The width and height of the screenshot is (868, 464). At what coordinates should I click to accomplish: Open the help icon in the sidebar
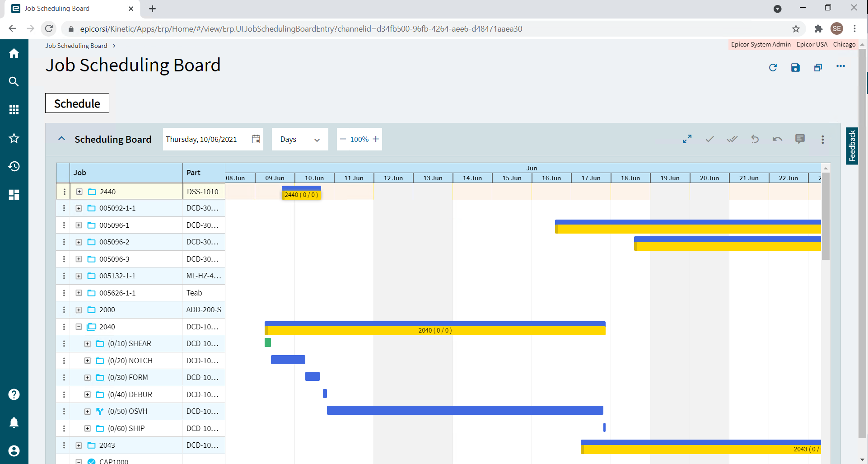point(14,394)
